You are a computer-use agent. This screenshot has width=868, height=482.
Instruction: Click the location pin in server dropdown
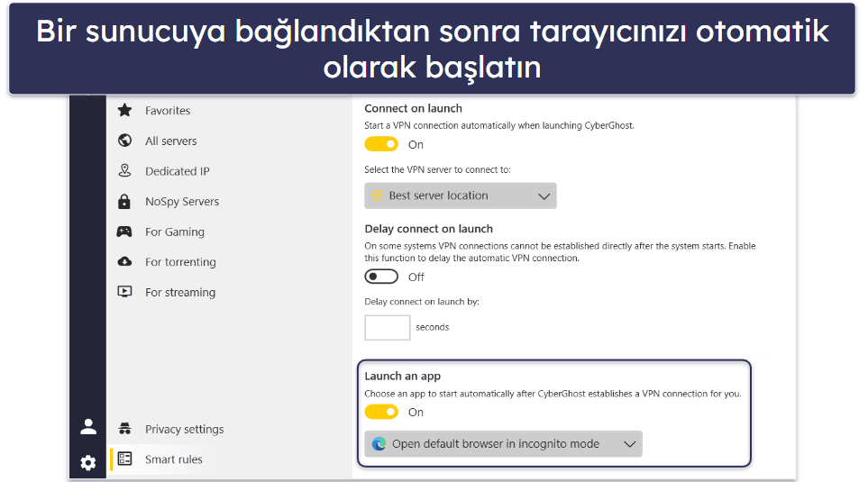click(x=377, y=196)
